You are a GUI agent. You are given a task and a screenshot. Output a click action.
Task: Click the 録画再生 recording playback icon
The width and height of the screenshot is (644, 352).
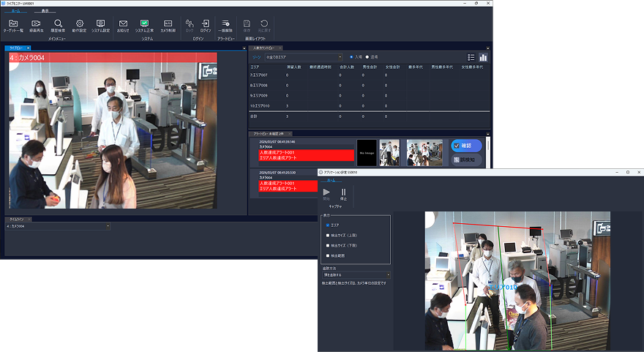pos(36,26)
